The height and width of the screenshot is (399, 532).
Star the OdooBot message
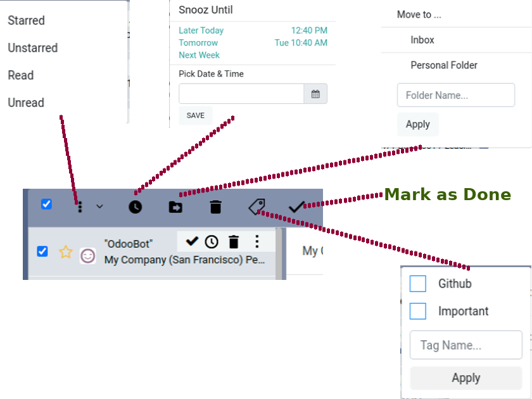(x=66, y=252)
